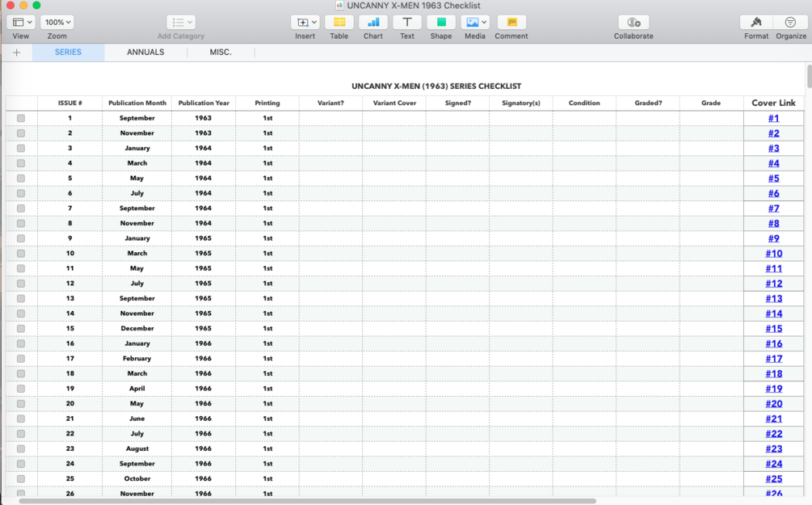
Task: Open the Zoom 100% dropdown
Action: [57, 23]
